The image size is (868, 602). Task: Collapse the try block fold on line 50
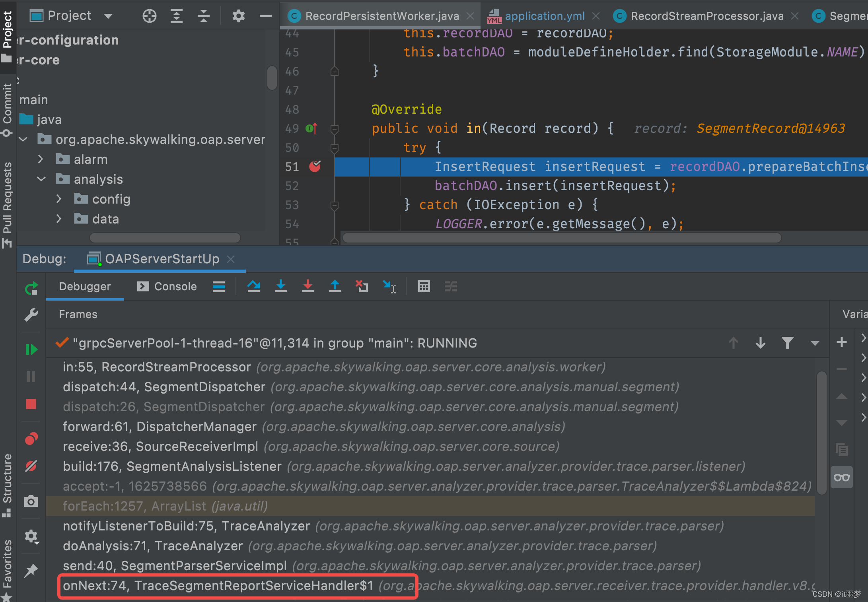[334, 148]
